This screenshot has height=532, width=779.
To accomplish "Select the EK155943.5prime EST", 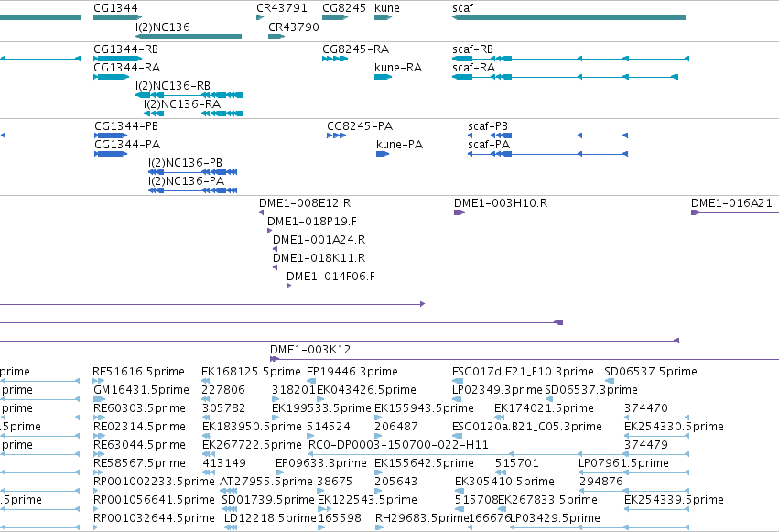I will coord(378,418).
